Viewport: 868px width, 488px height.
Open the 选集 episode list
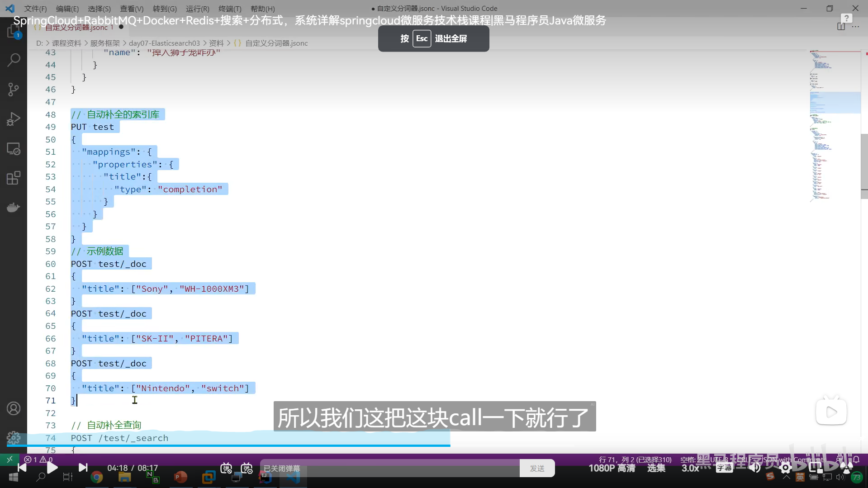click(656, 468)
